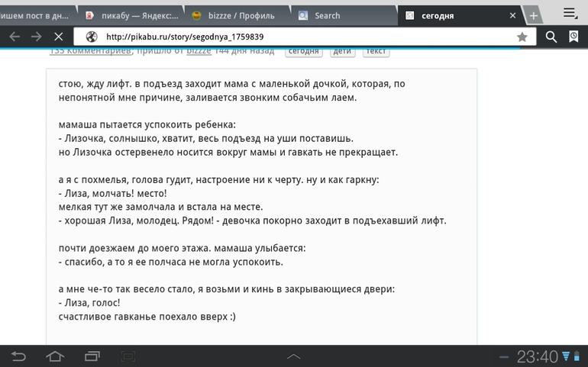588x367 pixels.
Task: Open the bizzze author link
Action: point(199,51)
